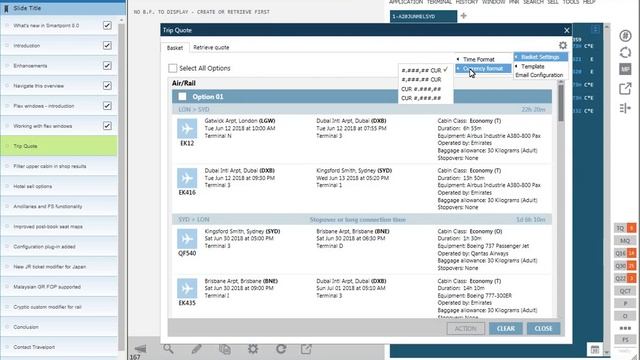
Task: Click the magnifier search icon in bottom toolbar
Action: pos(168,349)
